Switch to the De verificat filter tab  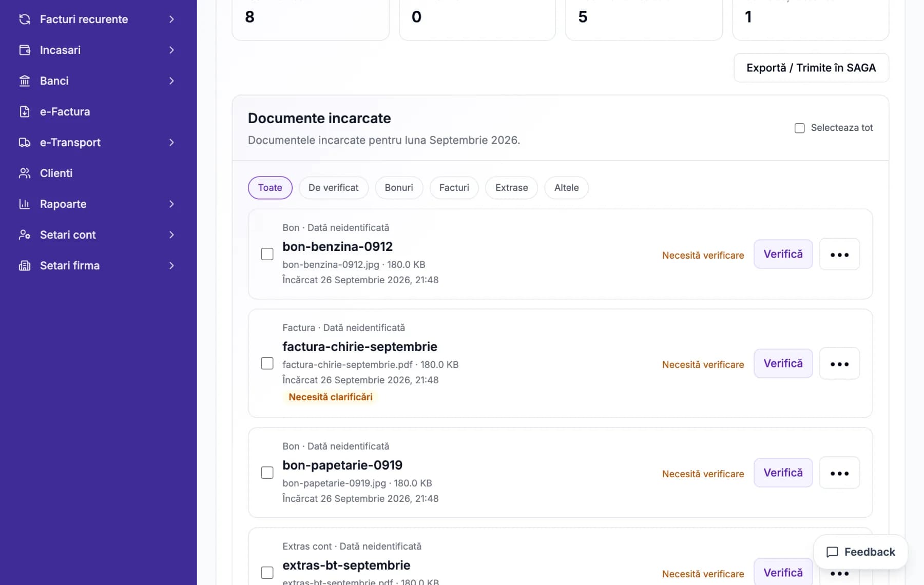point(333,188)
